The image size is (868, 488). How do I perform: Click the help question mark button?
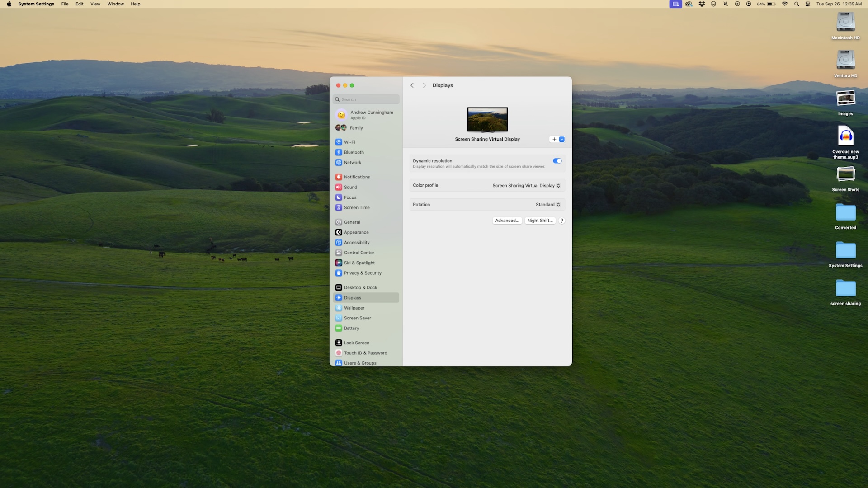click(x=561, y=221)
